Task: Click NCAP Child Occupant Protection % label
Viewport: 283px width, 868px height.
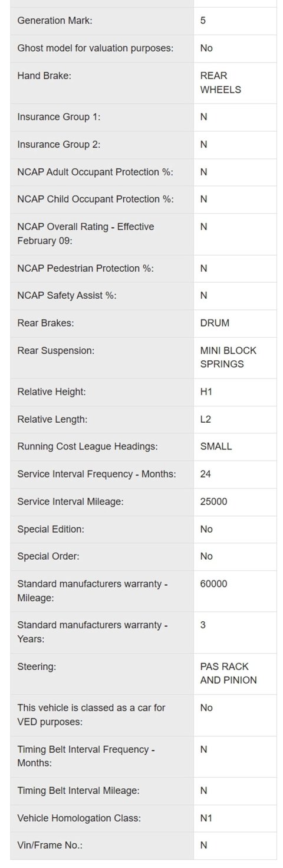Action: 96,199
